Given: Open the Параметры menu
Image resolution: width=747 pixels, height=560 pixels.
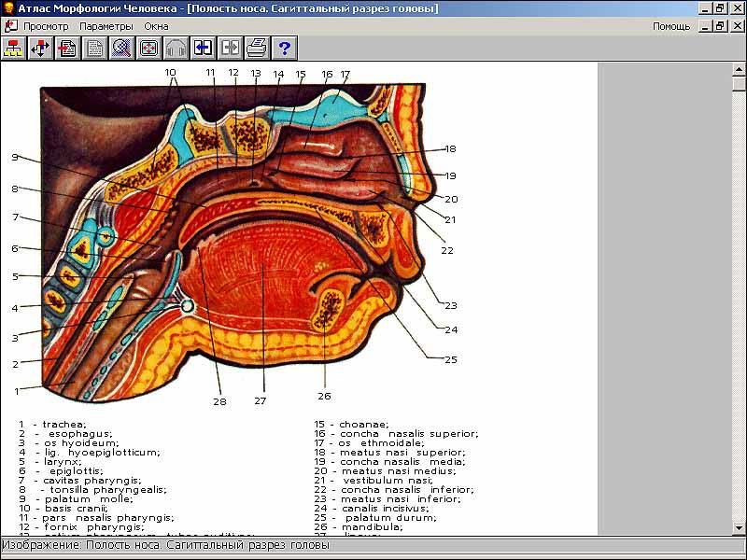Looking at the screenshot, I should [106, 26].
